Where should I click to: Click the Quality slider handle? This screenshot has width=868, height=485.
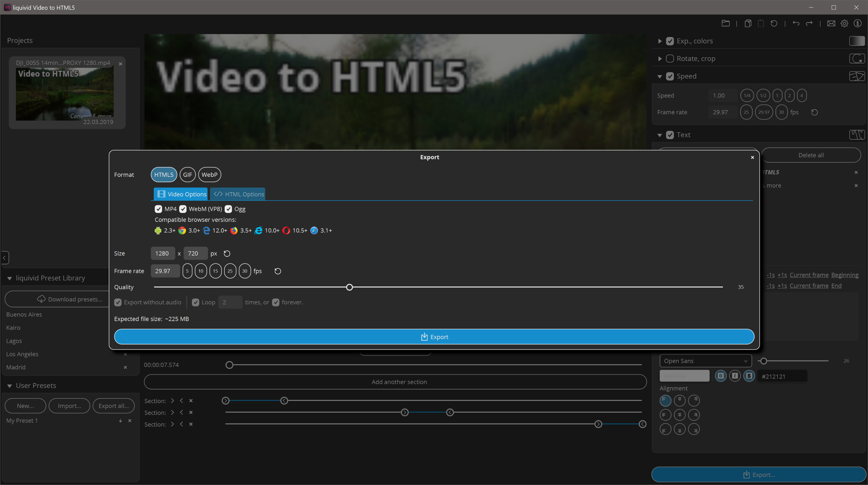[349, 287]
